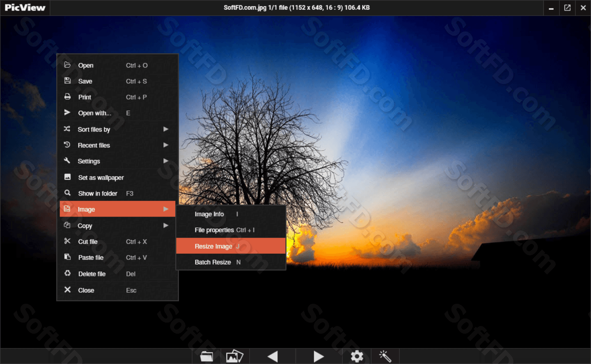Choose Open (Ctrl + O) in context menu
This screenshot has width=591, height=364.
point(117,65)
